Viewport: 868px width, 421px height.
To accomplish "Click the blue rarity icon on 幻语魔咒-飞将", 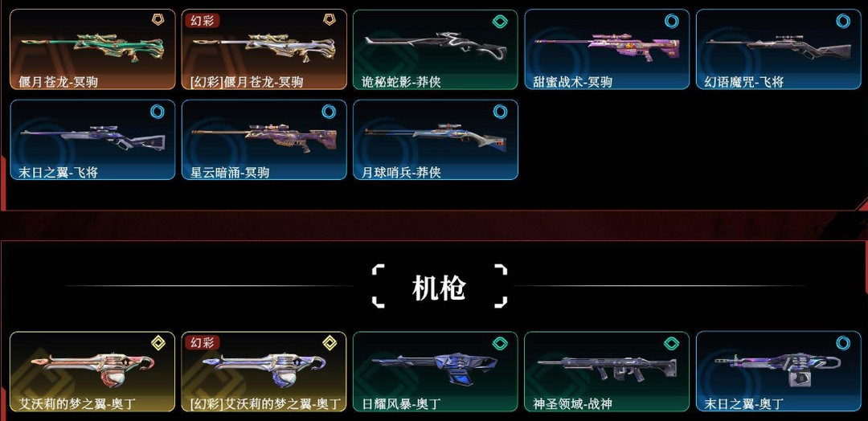I will [x=843, y=21].
